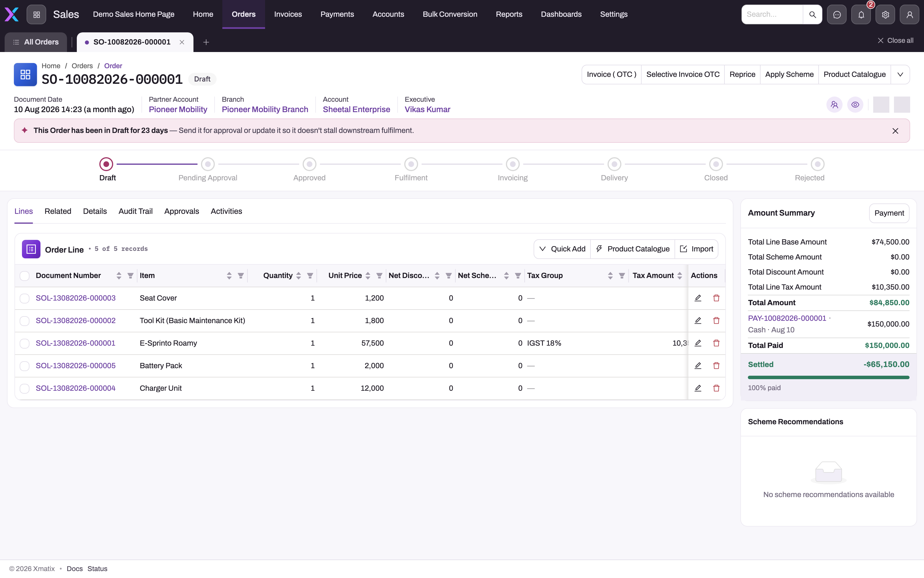Edit the Seat Cover line
This screenshot has height=578, width=924.
(698, 298)
